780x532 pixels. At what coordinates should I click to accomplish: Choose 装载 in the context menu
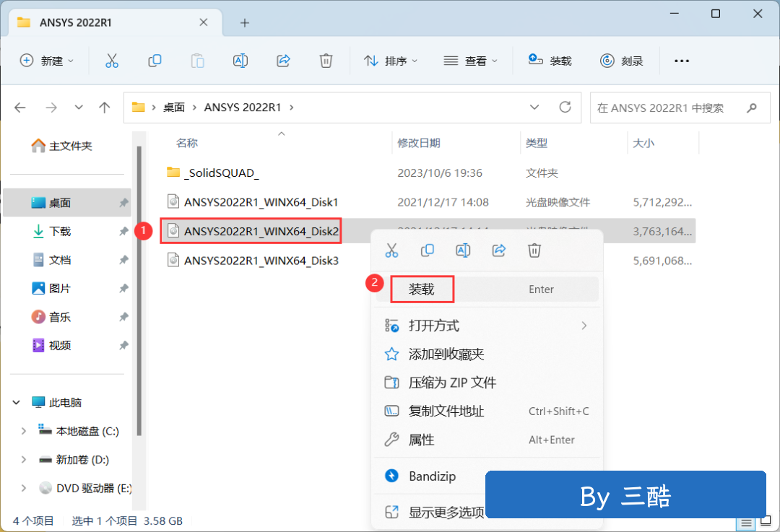coord(487,289)
